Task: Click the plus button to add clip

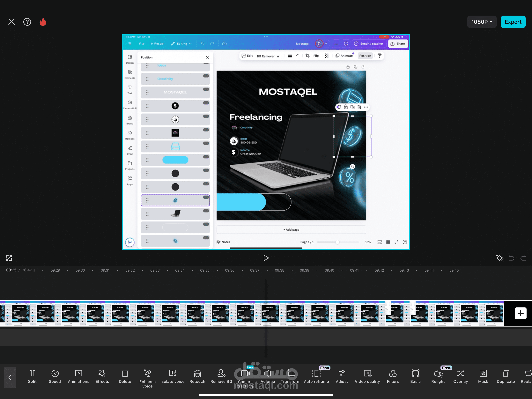Action: tap(521, 313)
